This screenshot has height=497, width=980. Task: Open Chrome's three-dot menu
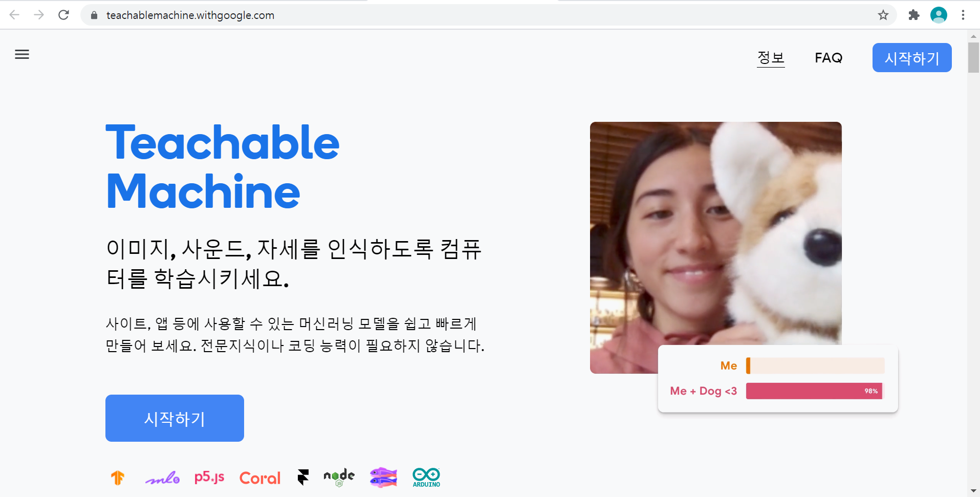pos(963,15)
